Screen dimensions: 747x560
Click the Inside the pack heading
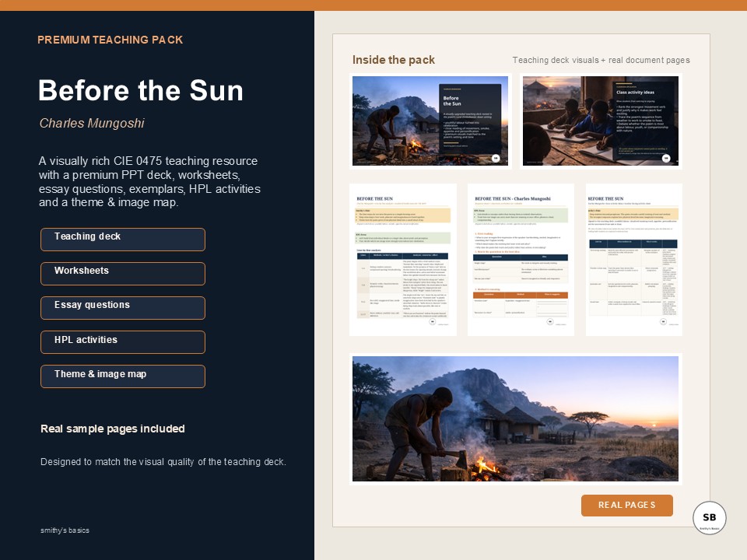(392, 60)
